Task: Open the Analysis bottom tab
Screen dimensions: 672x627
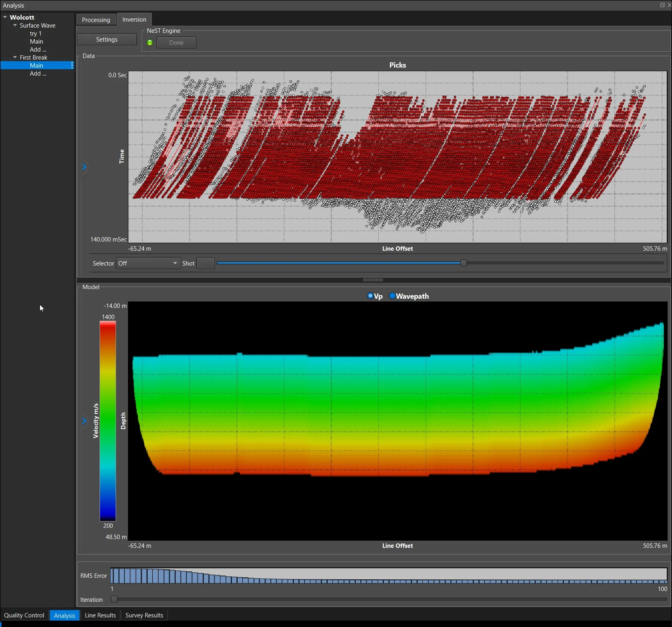Action: click(64, 615)
